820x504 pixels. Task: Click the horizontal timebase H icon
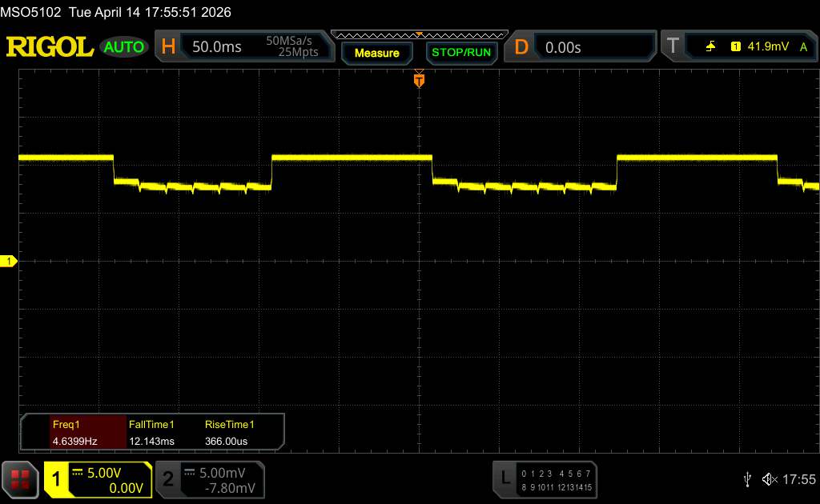coord(168,47)
